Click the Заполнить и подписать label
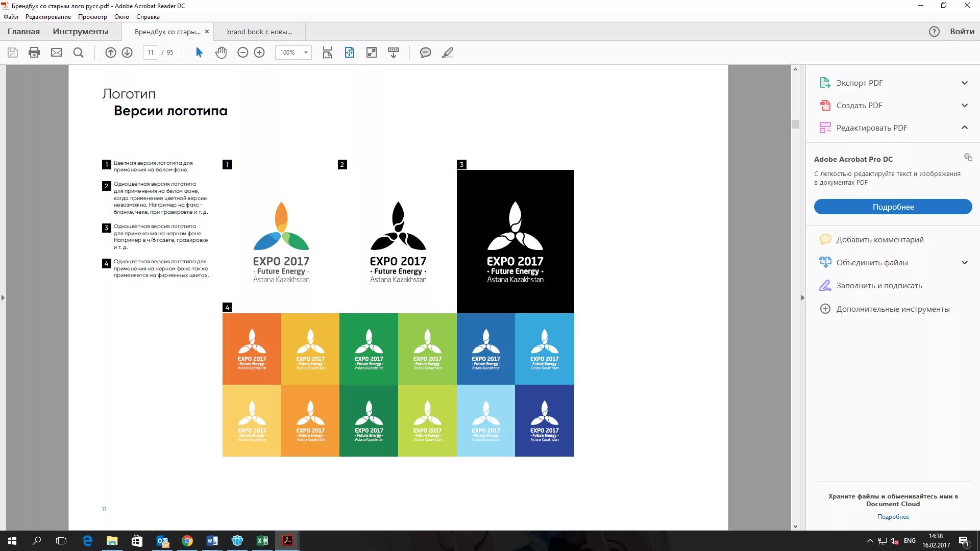Viewport: 980px width, 551px height. tap(879, 285)
